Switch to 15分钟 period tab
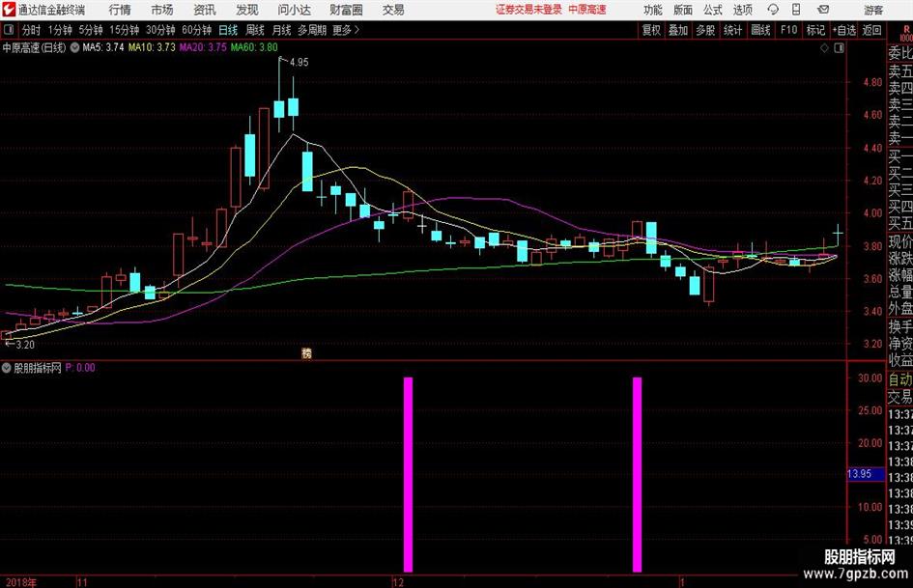Image resolution: width=913 pixels, height=588 pixels. [x=124, y=30]
